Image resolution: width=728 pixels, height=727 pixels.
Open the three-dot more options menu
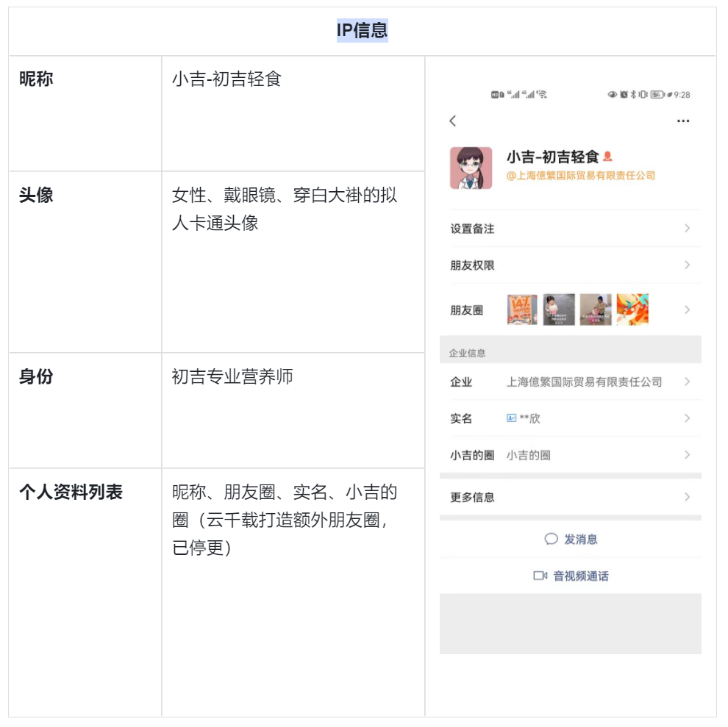(683, 121)
